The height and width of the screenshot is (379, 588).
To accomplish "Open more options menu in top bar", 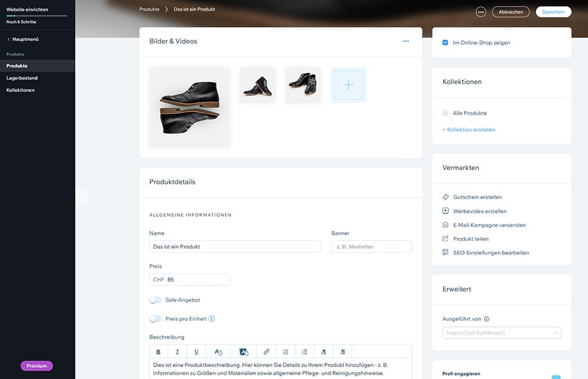I will click(x=481, y=12).
